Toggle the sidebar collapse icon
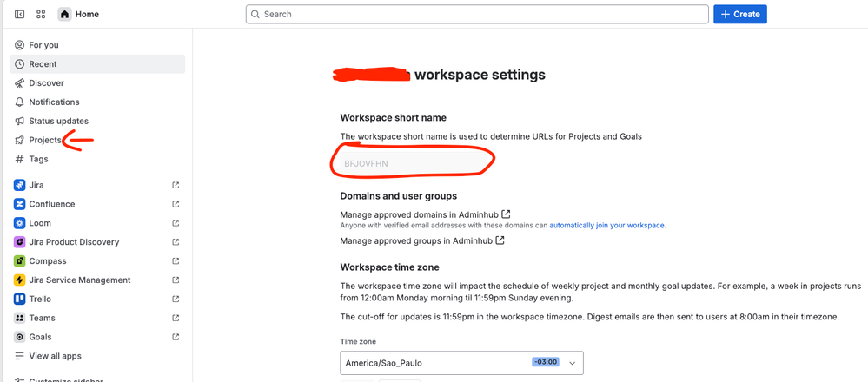 point(20,15)
